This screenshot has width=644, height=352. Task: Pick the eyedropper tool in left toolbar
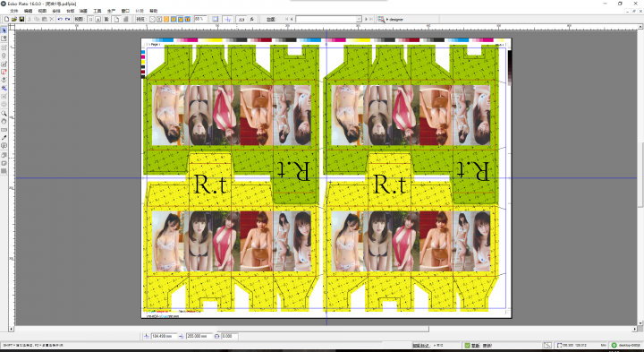click(x=4, y=138)
